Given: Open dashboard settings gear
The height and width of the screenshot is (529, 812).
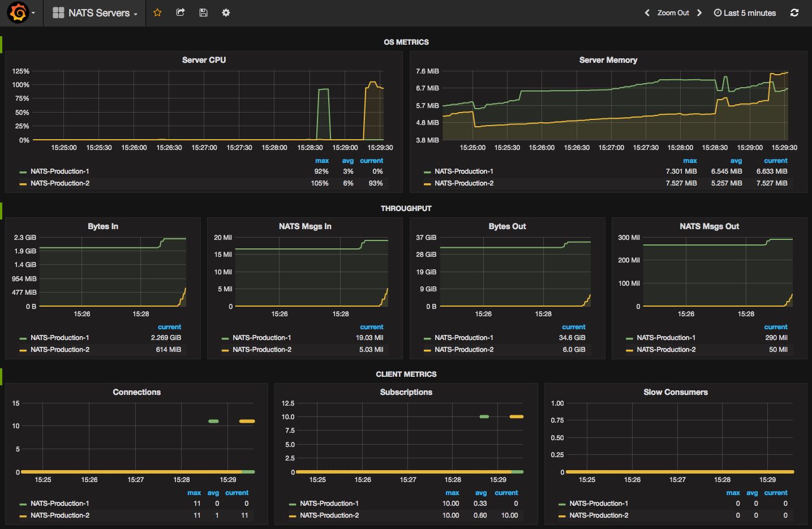Looking at the screenshot, I should [226, 12].
